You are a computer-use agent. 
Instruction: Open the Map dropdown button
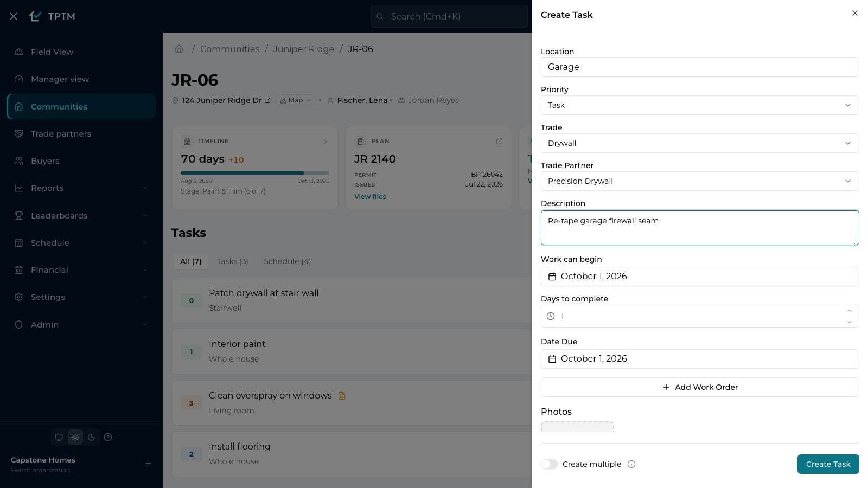[x=296, y=100]
